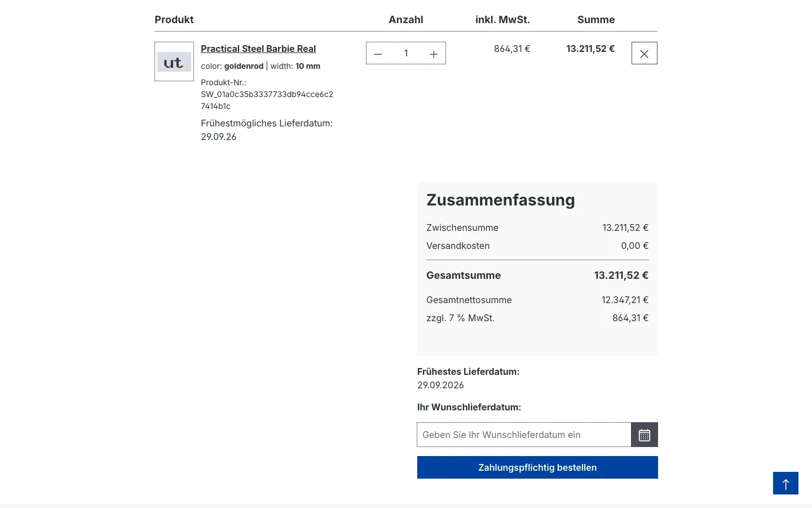Click Zahlungspflichtig bestellen button
Screen dimensions: 812x508
click(x=537, y=467)
